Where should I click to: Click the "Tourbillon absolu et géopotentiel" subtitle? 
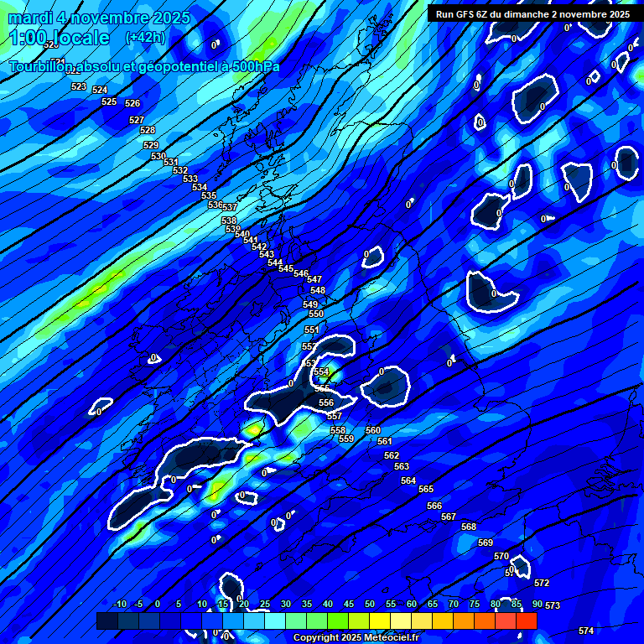144,66
